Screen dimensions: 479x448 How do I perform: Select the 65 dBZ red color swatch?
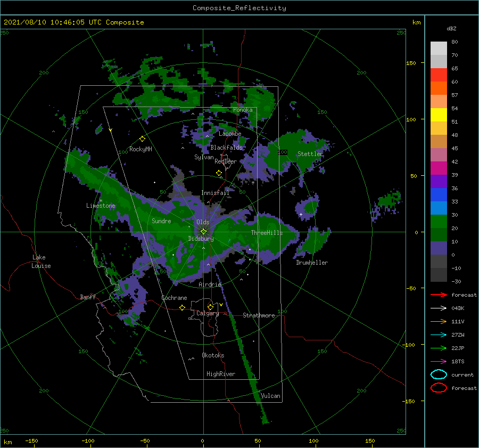(439, 75)
